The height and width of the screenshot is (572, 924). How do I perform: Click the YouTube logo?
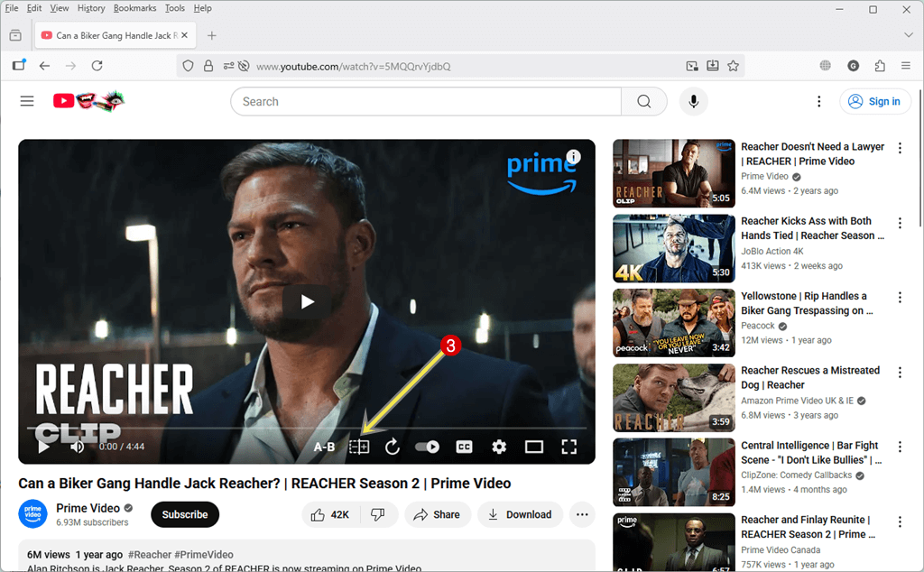[88, 101]
